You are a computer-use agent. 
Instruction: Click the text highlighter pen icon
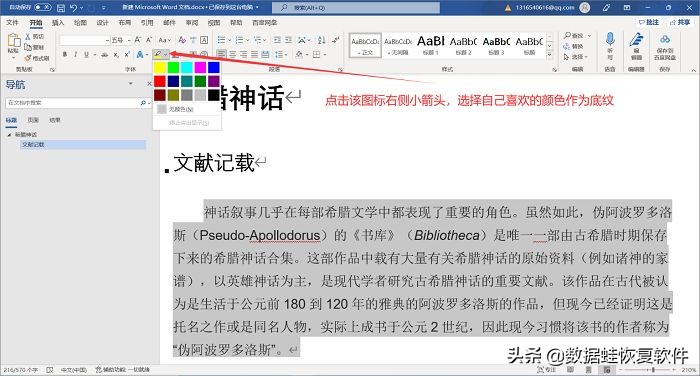[x=158, y=54]
